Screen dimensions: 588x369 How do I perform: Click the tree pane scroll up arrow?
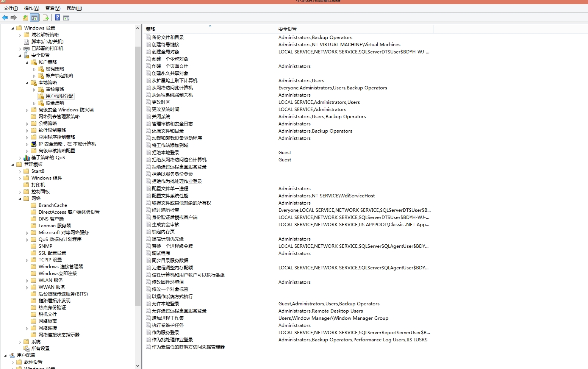tap(138, 28)
